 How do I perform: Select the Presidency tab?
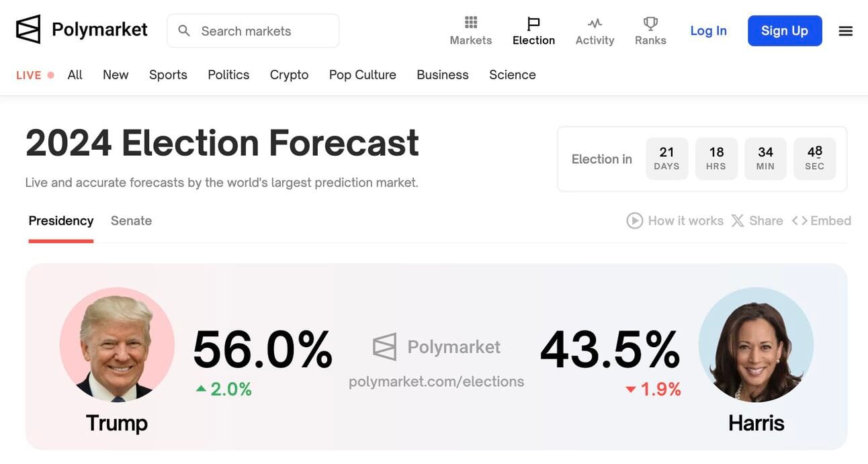(x=60, y=221)
